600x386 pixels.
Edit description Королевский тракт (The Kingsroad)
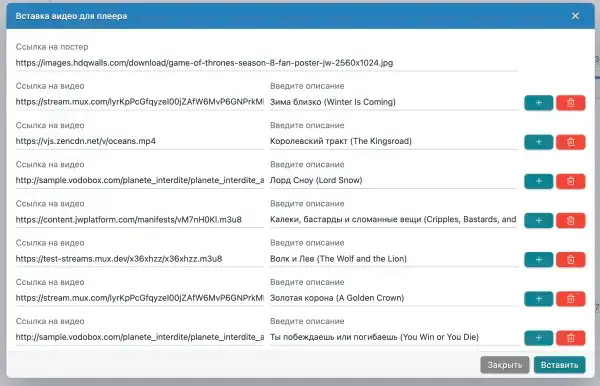[x=394, y=142]
